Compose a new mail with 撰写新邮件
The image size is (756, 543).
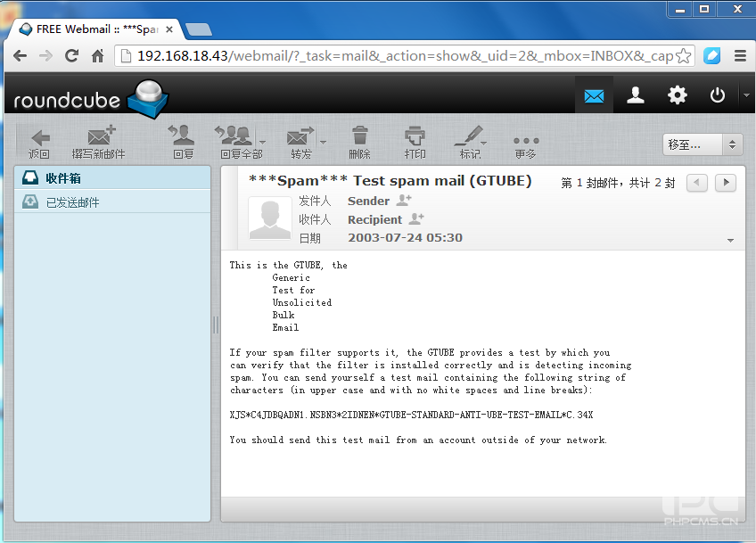(98, 143)
